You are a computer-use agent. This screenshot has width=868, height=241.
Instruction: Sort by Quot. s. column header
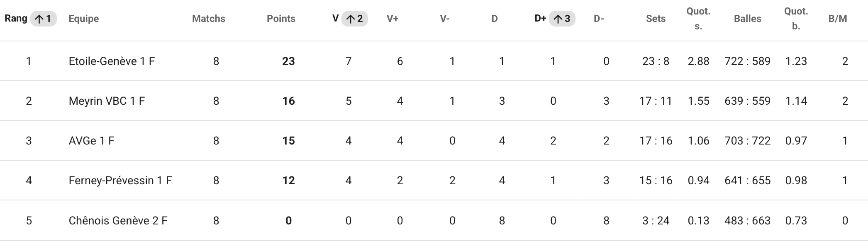tap(698, 19)
